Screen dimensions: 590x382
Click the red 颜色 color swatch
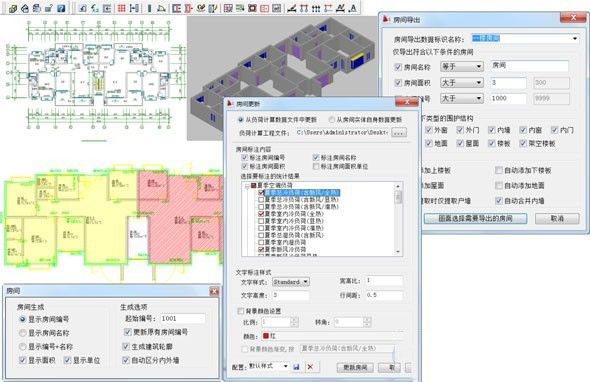[x=266, y=336]
